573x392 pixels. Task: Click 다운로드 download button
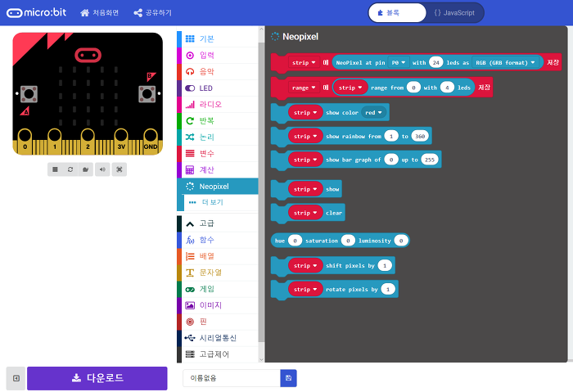pos(97,378)
